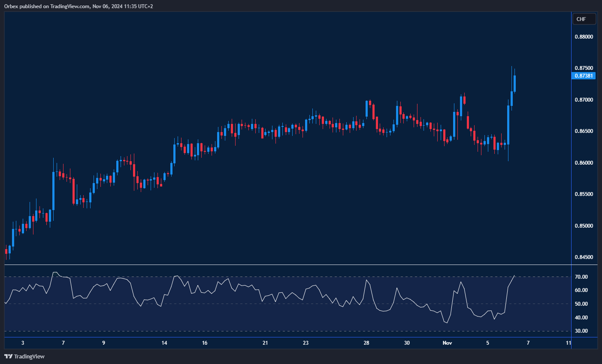Click the 28 date marker on the time axis
Image resolution: width=602 pixels, height=364 pixels.
(x=366, y=343)
